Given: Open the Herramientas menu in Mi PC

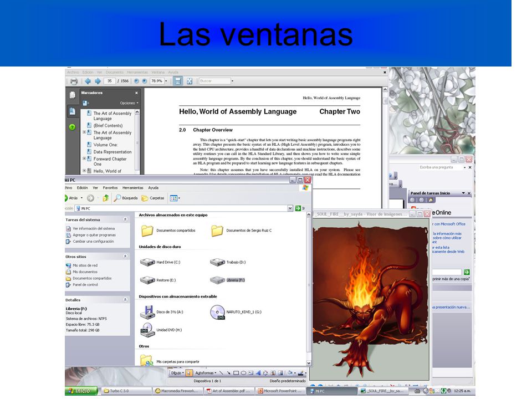Looking at the screenshot, I should [133, 188].
